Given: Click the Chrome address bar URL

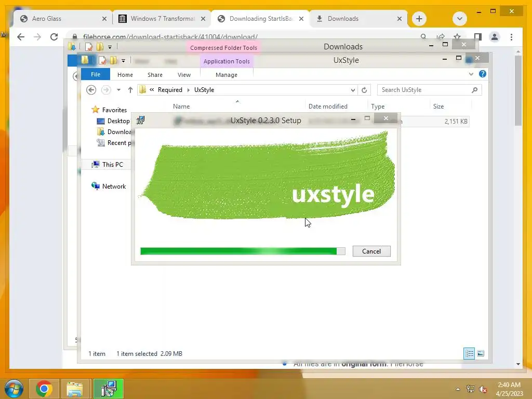Looking at the screenshot, I should click(170, 37).
